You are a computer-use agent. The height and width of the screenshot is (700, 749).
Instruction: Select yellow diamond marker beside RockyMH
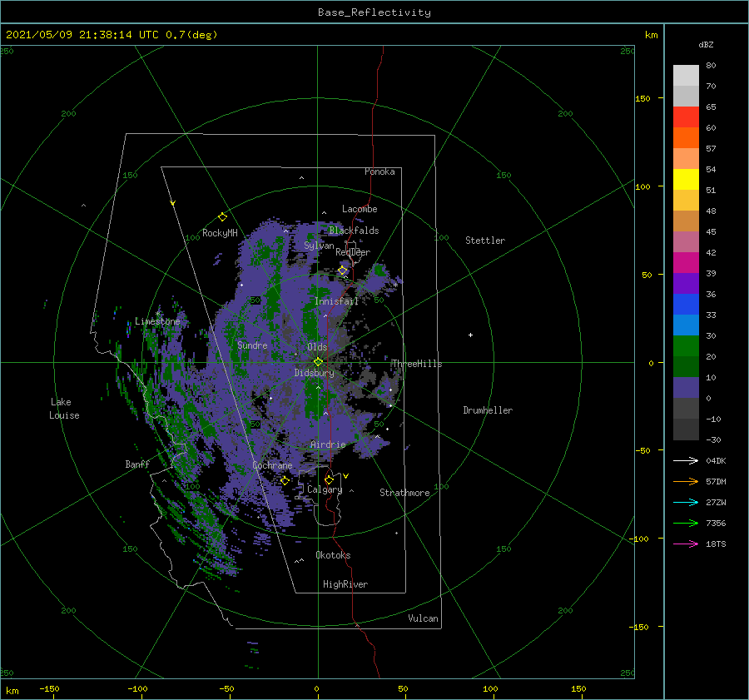tap(222, 217)
